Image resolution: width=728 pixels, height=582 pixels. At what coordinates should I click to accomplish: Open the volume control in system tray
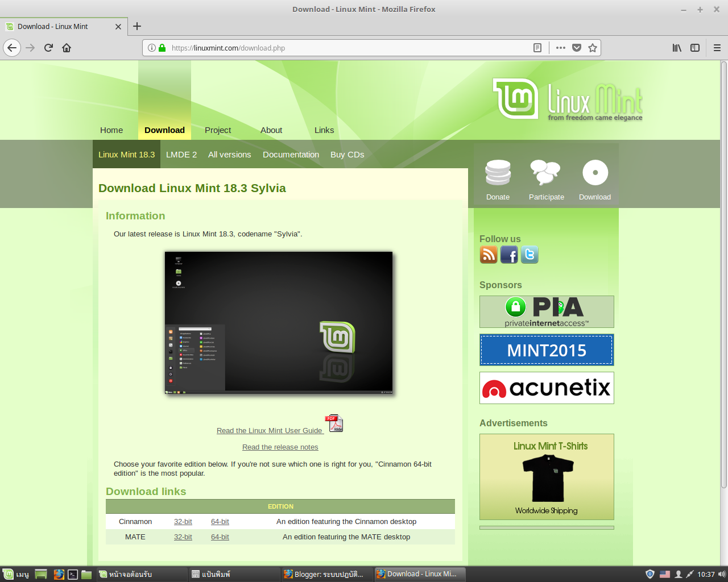coord(722,574)
